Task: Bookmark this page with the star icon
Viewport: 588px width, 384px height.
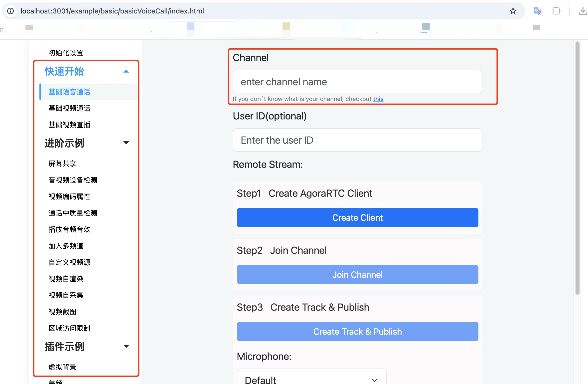Action: coord(513,11)
